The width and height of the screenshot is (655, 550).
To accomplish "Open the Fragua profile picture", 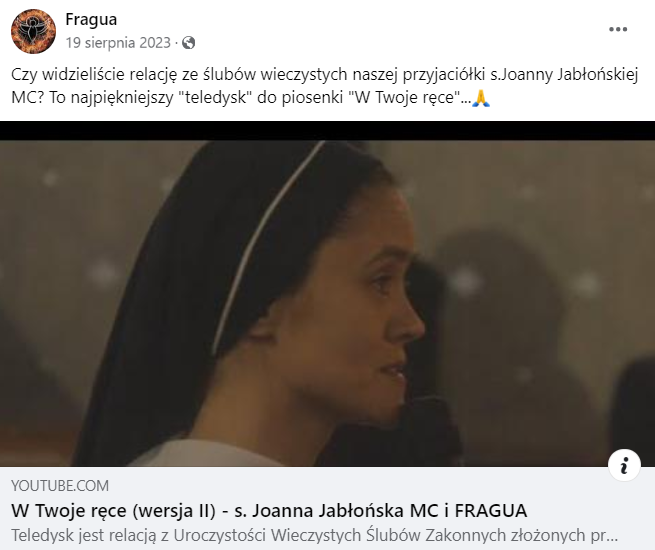I will pos(33,31).
